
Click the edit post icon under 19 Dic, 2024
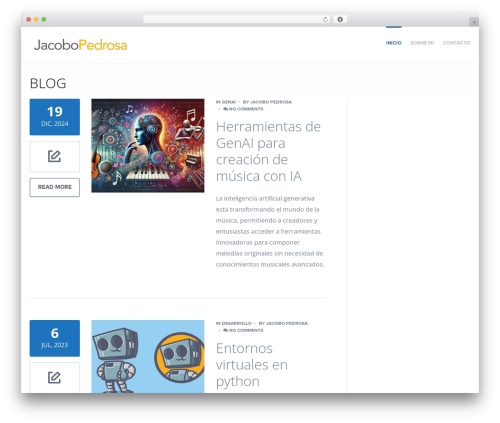click(55, 156)
